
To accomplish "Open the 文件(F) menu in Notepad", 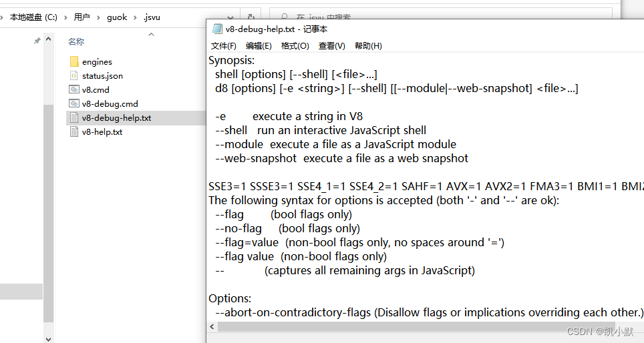I will 223,46.
